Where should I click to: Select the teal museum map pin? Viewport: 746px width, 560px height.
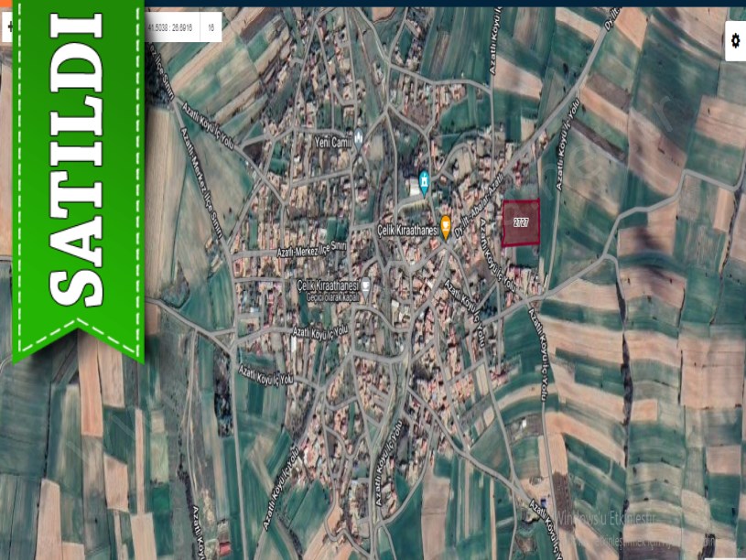(x=424, y=181)
